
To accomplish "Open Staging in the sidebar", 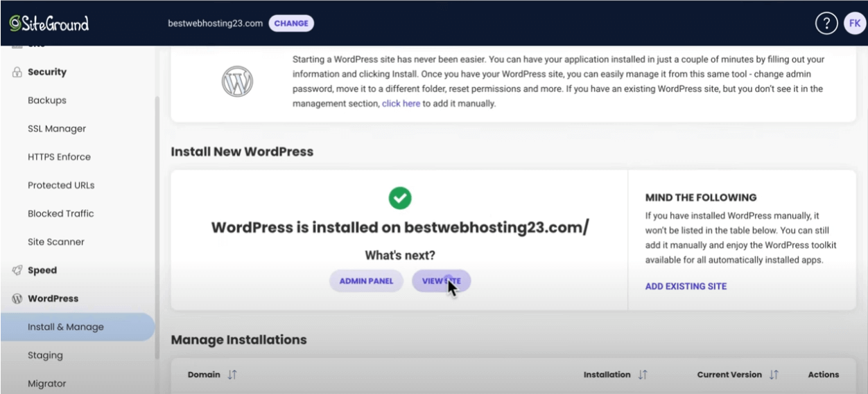I will [45, 355].
